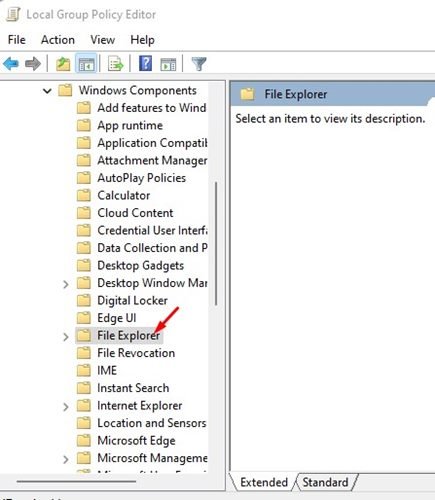Viewport: 435px width, 500px height.
Task: Expand the Desktop Window Manager node
Action: click(66, 284)
